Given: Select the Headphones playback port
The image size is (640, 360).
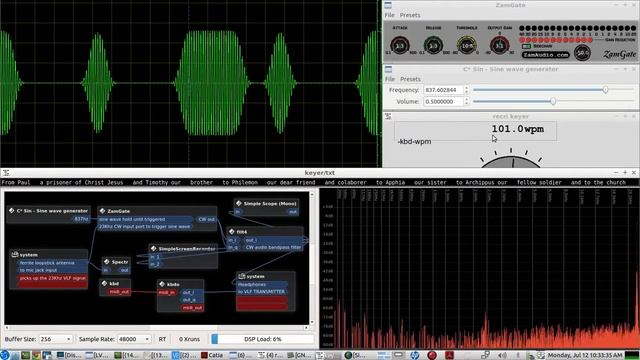Looking at the screenshot, I should pyautogui.click(x=262, y=284).
